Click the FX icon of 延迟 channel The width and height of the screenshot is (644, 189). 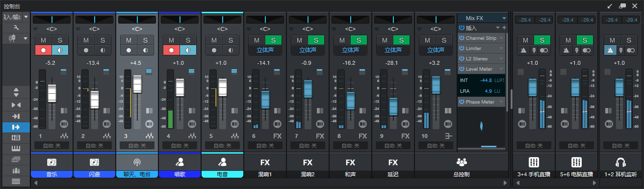393,162
